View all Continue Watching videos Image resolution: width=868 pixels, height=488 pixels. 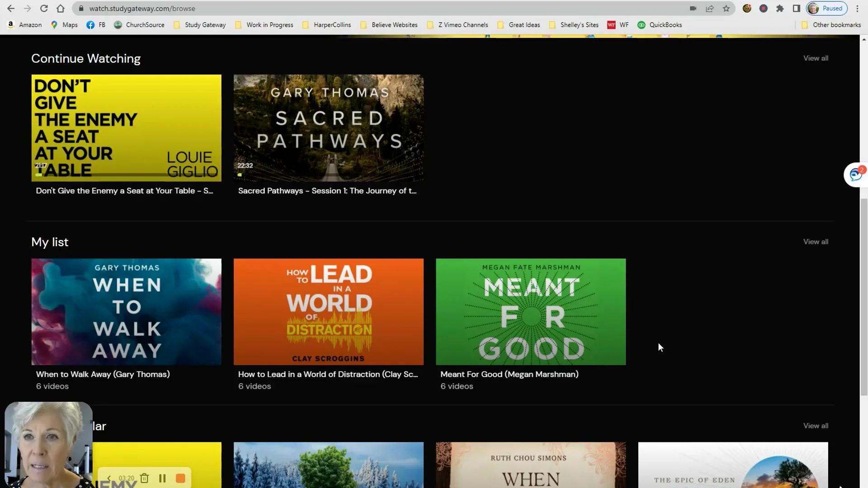(x=816, y=58)
